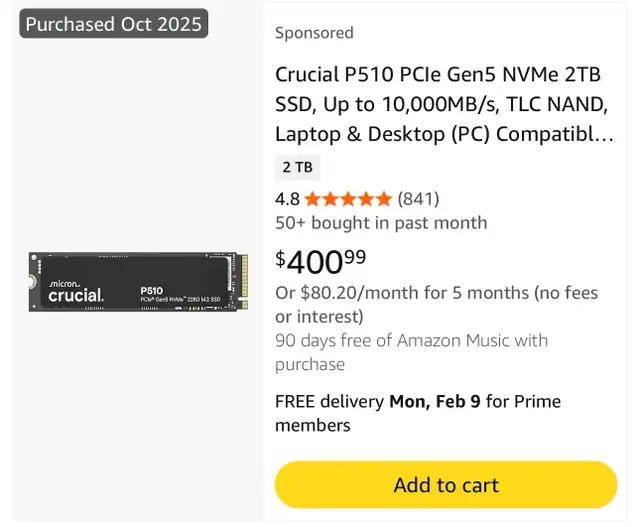Click the Mon, Feb 9 delivery date
The image size is (640, 527).
click(x=435, y=401)
